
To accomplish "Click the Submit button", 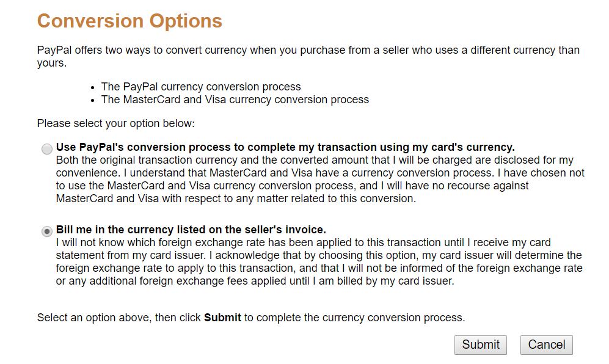I will coord(480,344).
